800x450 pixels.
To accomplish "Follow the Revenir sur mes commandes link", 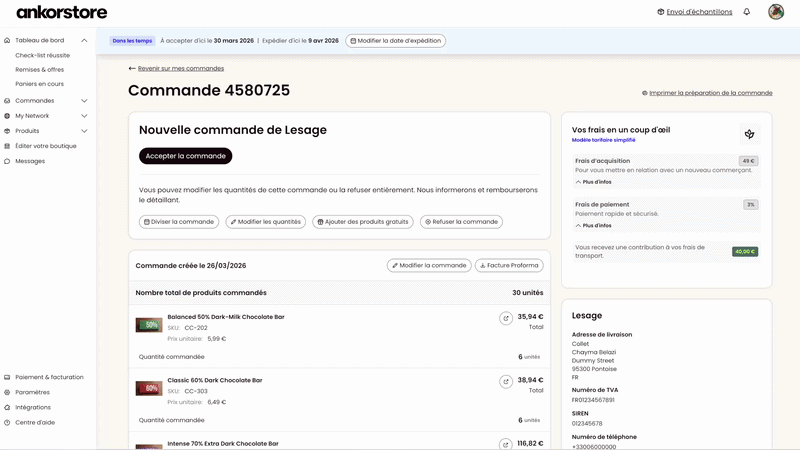I will coord(180,68).
